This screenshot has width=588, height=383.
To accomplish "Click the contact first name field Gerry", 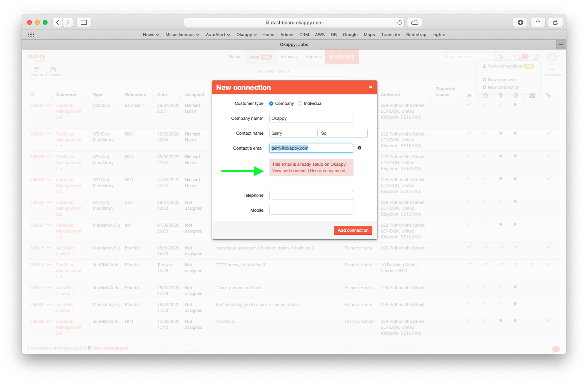I will (293, 133).
